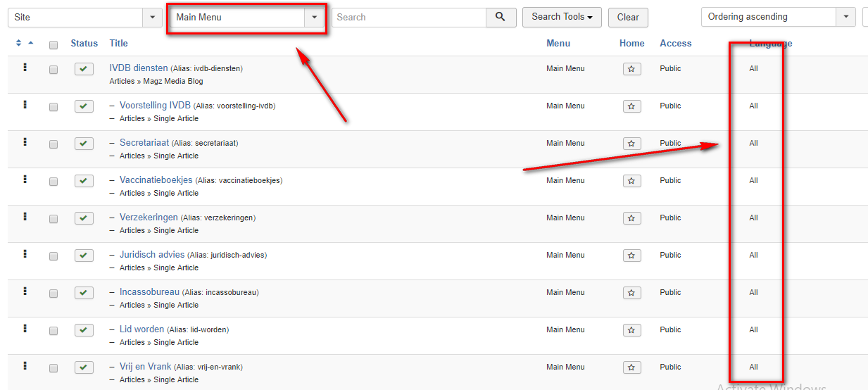Image resolution: width=868 pixels, height=390 pixels.
Task: Open the Secretariaat menu item link
Action: (144, 143)
